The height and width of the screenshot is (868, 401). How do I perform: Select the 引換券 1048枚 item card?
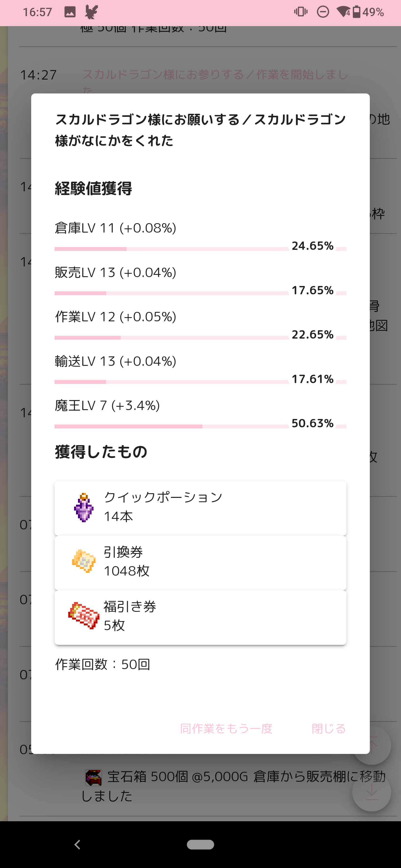click(x=200, y=562)
